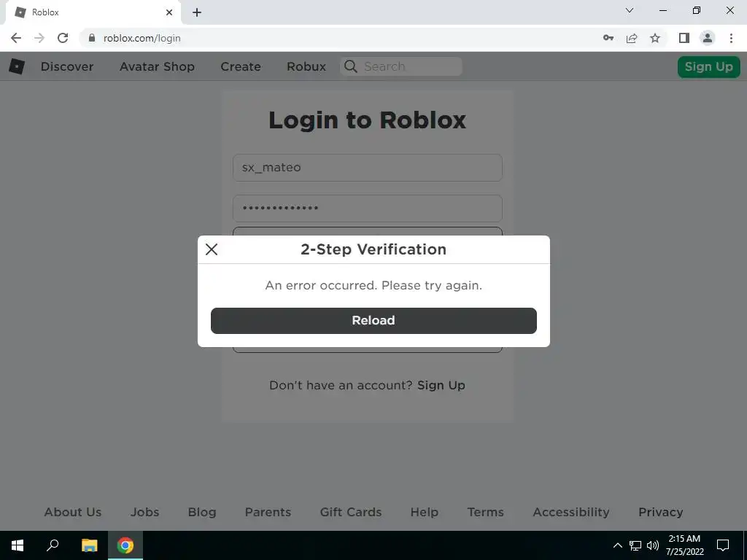Click the Reload button
The height and width of the screenshot is (560, 747).
[373, 321]
